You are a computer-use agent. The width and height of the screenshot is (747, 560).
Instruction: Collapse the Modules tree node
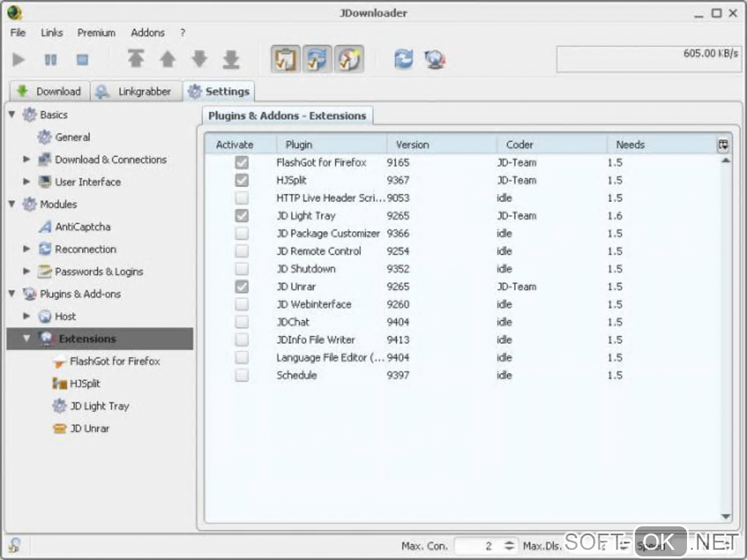point(12,204)
